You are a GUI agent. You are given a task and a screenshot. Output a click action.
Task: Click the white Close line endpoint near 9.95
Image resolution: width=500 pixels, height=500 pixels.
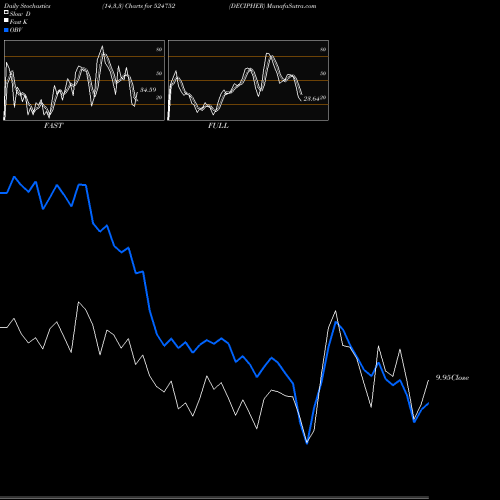click(428, 380)
